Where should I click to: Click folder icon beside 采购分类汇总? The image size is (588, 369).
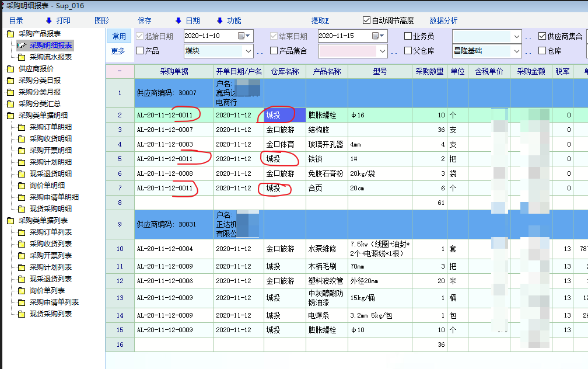(x=10, y=104)
